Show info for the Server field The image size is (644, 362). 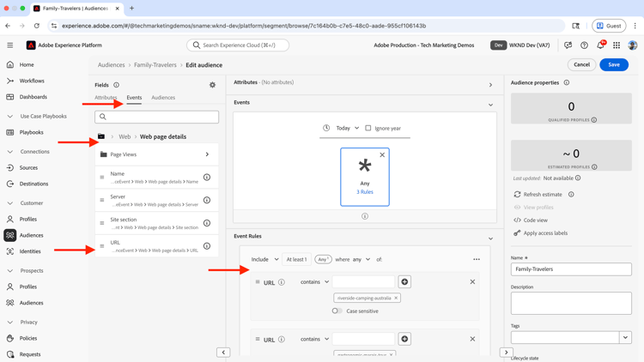(207, 200)
